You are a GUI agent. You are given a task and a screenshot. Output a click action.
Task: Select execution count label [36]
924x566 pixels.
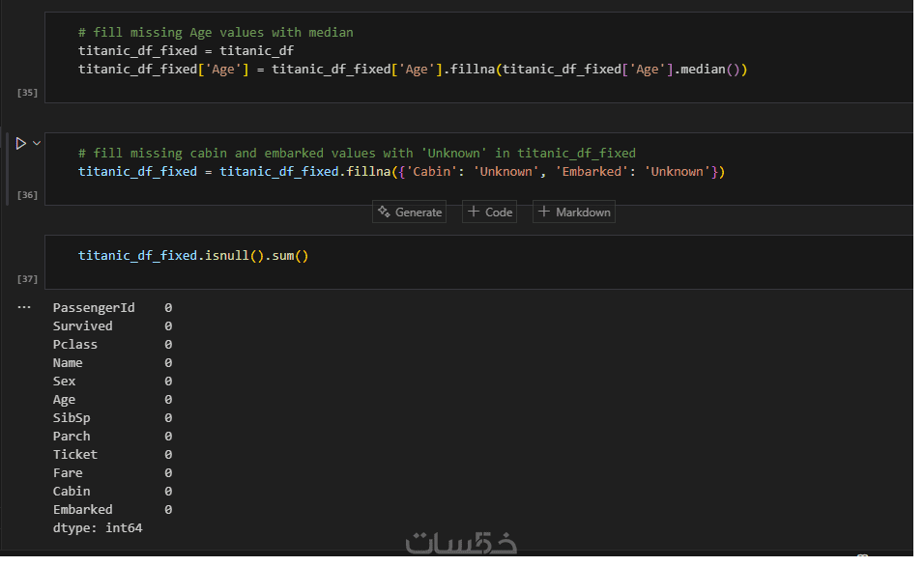[27, 195]
